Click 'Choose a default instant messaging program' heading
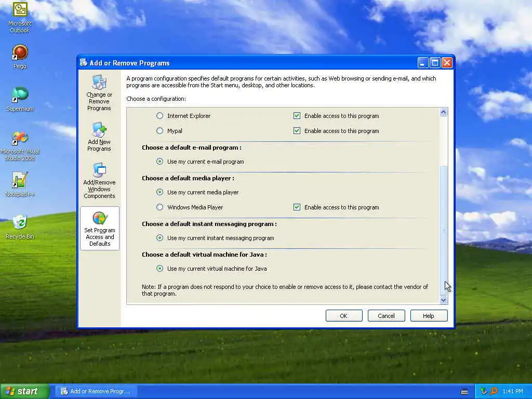This screenshot has height=399, width=532. pyautogui.click(x=209, y=224)
